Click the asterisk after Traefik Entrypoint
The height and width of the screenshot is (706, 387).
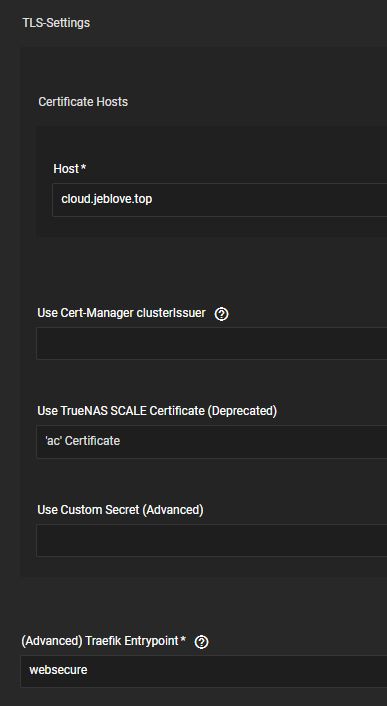183,639
